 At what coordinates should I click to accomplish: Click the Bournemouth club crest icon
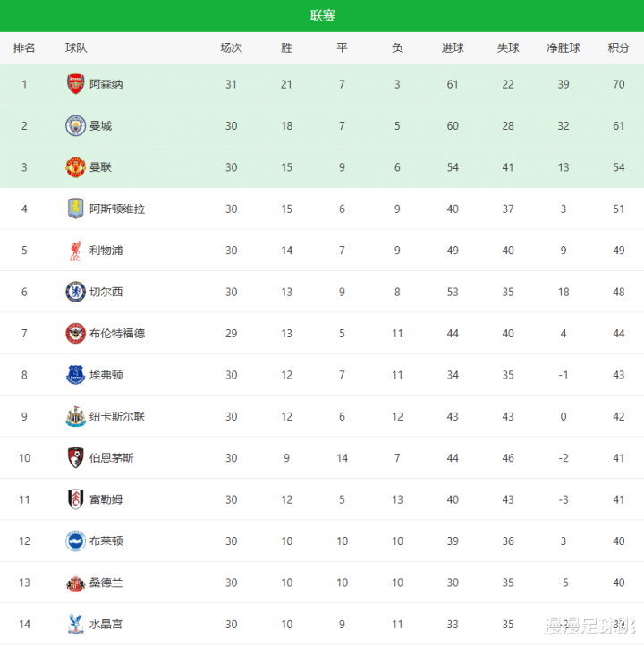[75, 457]
